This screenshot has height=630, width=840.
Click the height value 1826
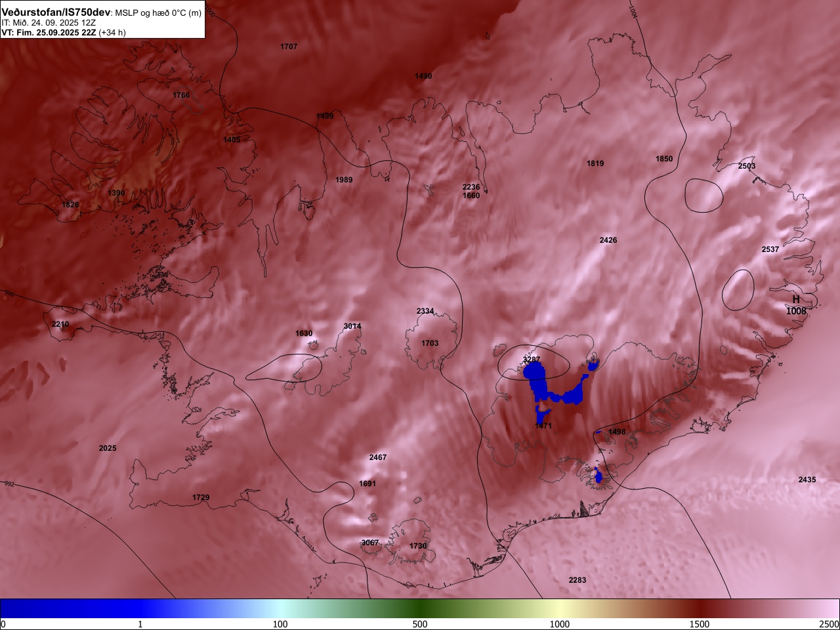point(70,205)
